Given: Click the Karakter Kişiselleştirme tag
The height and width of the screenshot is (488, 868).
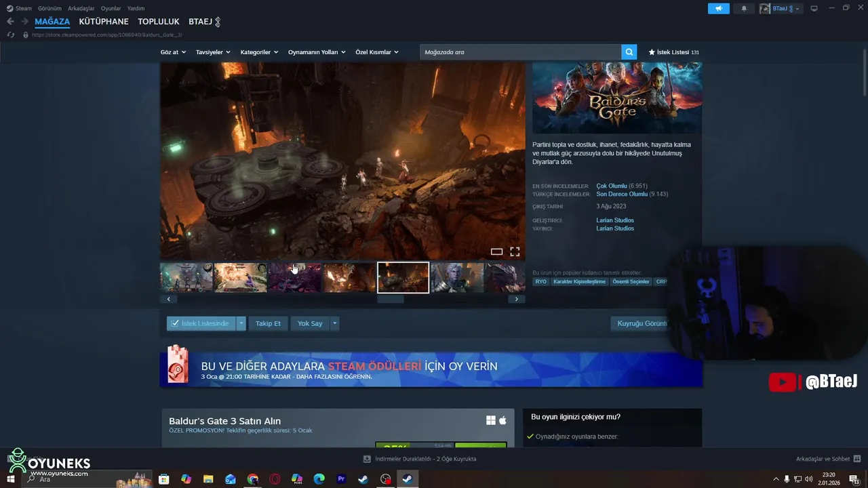Looking at the screenshot, I should [579, 281].
